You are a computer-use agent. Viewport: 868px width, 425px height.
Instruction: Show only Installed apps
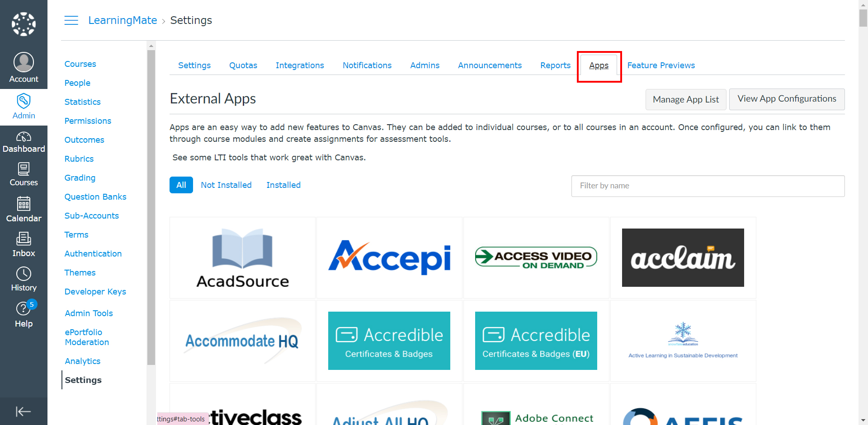tap(283, 185)
